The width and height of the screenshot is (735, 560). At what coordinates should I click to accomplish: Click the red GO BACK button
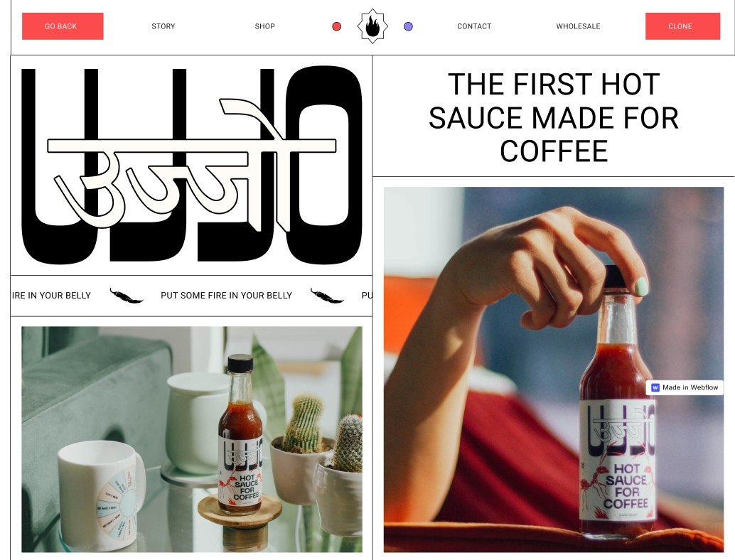coord(63,26)
